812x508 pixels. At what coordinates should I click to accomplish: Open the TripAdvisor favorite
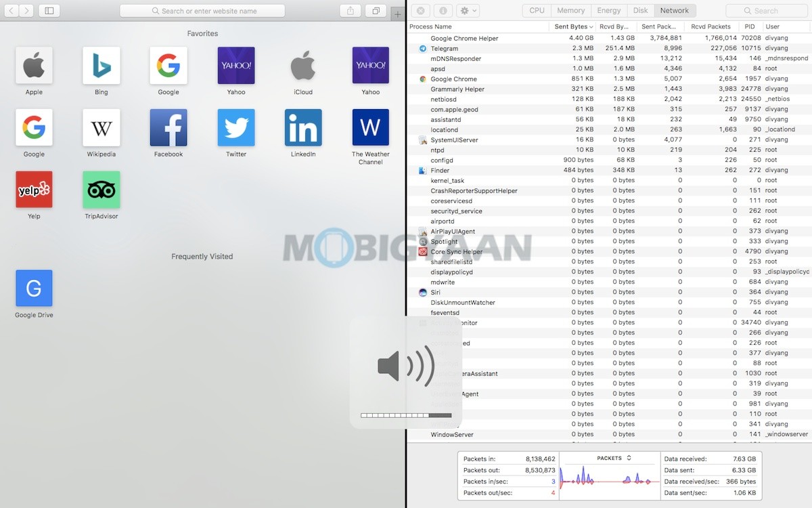(100, 190)
